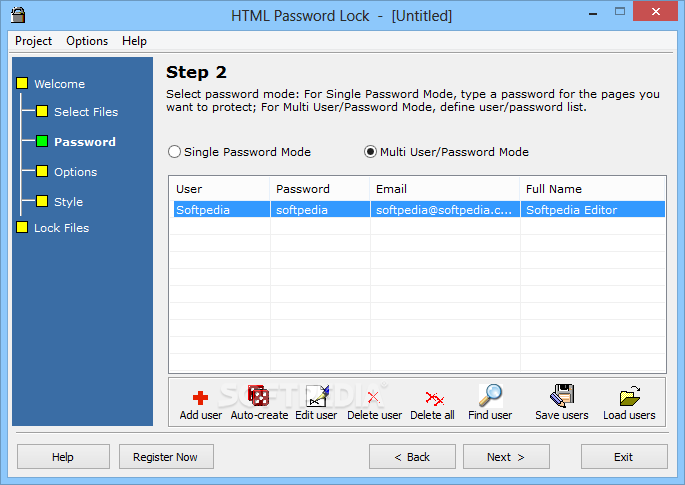Image resolution: width=685 pixels, height=485 pixels.
Task: Choose the Delete all icon
Action: [x=434, y=398]
